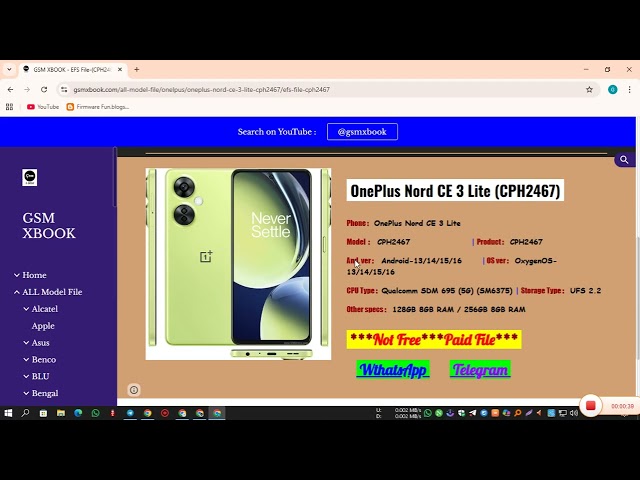Open Telegram app in the taskbar

pyautogui.click(x=130, y=413)
